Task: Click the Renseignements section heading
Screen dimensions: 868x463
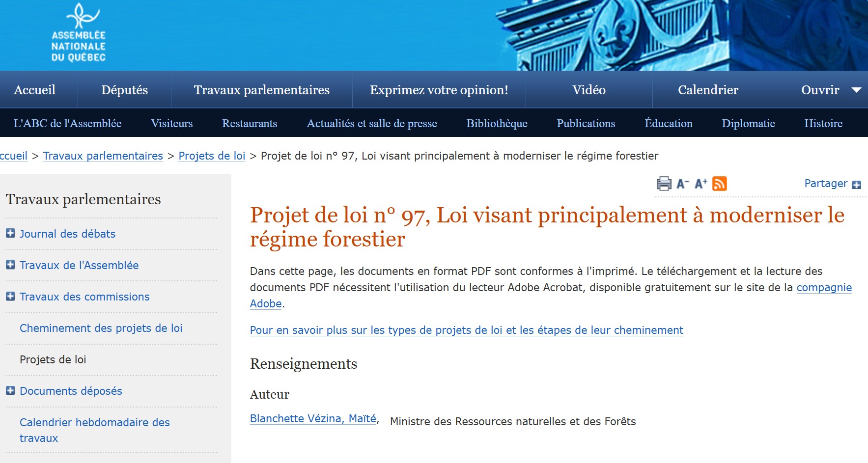Action: 304,364
